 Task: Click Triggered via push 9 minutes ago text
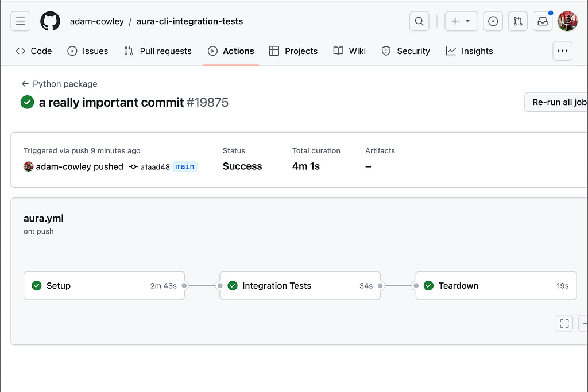(82, 150)
